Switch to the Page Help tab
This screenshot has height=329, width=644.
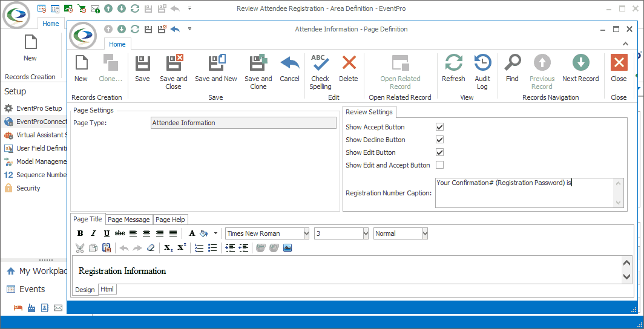click(x=171, y=220)
